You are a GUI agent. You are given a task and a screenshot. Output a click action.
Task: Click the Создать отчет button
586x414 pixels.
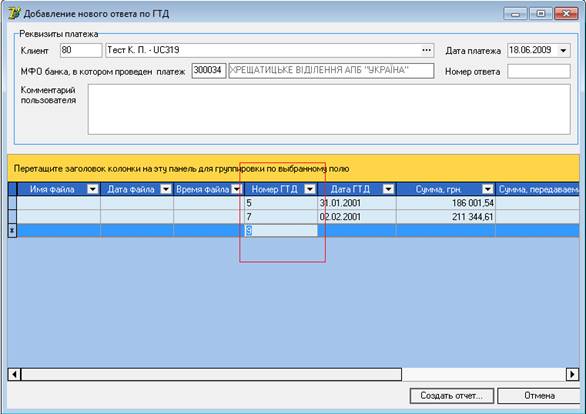(x=452, y=396)
